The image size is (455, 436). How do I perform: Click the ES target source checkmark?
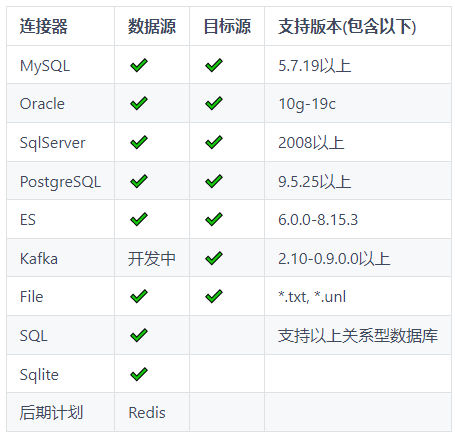pos(214,219)
